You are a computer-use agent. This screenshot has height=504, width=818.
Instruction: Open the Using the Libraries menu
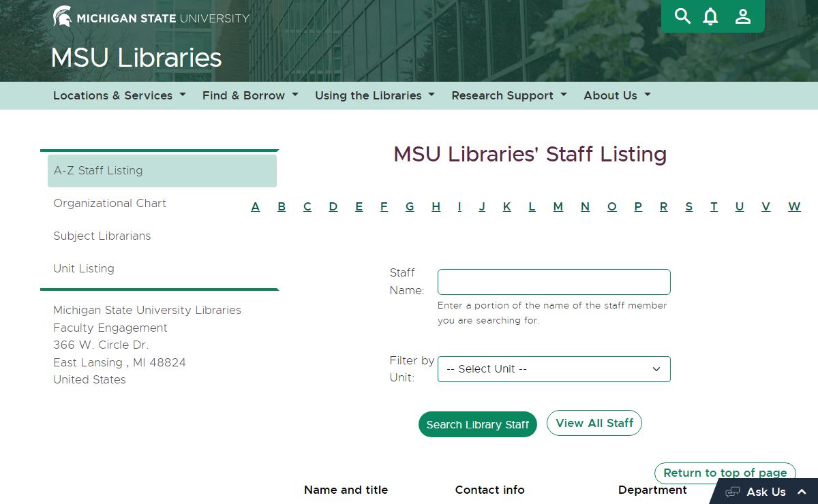click(x=374, y=95)
